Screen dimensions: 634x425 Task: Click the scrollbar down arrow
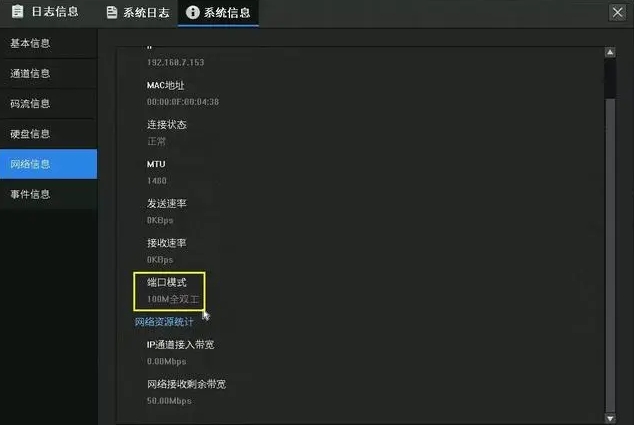[x=610, y=418]
